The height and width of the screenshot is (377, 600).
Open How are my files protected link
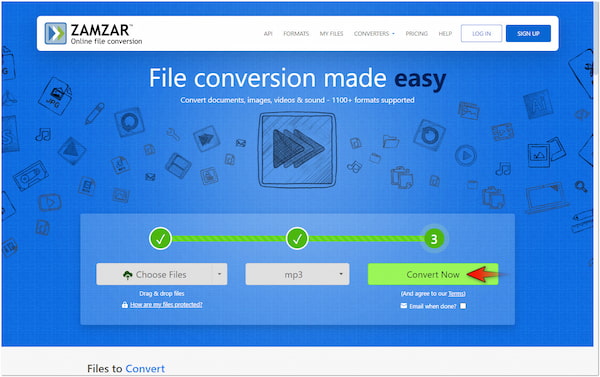pyautogui.click(x=166, y=305)
